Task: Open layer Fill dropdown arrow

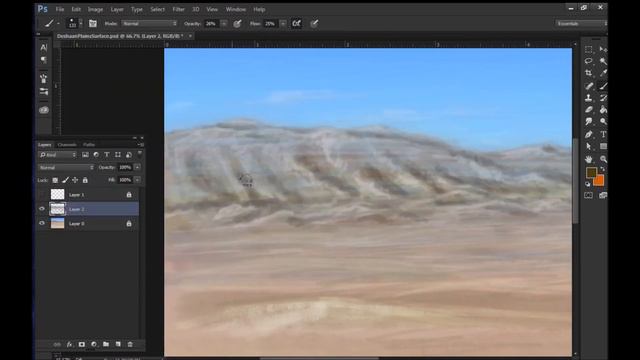Action: tap(138, 180)
